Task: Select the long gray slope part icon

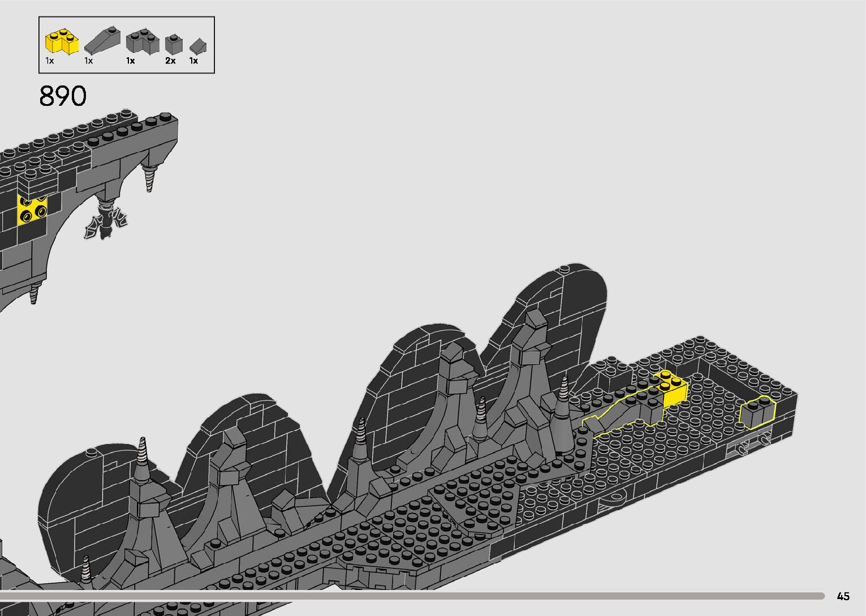Action: point(102,40)
